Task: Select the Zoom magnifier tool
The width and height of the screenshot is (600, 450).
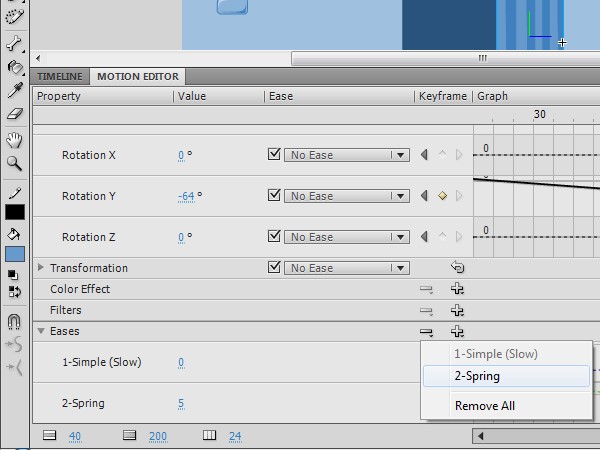Action: click(x=14, y=163)
